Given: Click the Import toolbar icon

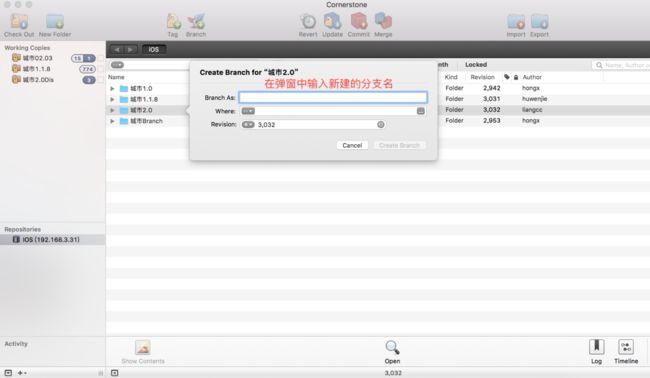Looking at the screenshot, I should click(x=516, y=21).
